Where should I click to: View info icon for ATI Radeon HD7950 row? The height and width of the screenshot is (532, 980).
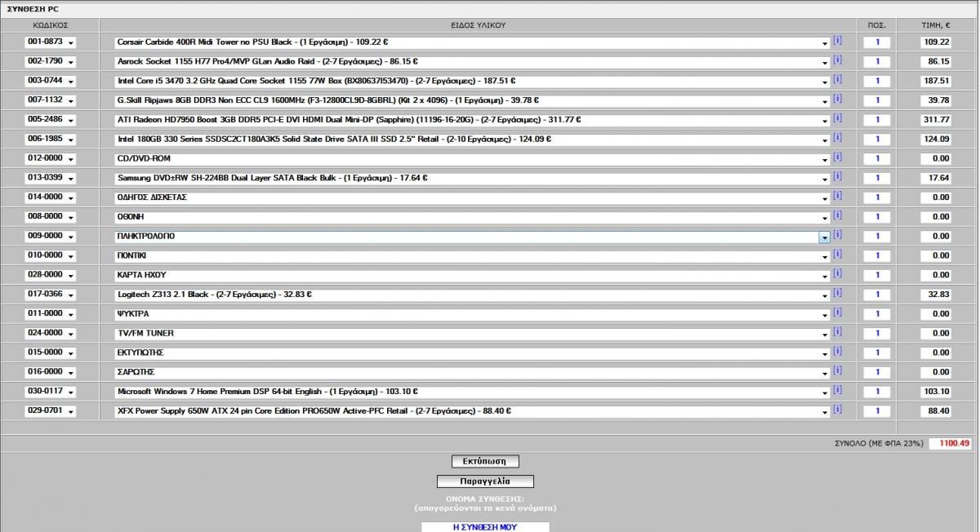tap(838, 118)
